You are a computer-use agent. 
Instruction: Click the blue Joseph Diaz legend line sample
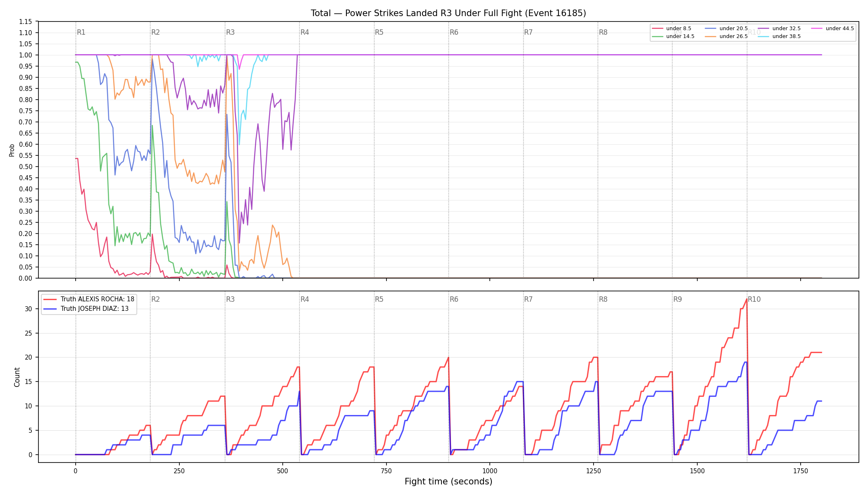pyautogui.click(x=50, y=309)
